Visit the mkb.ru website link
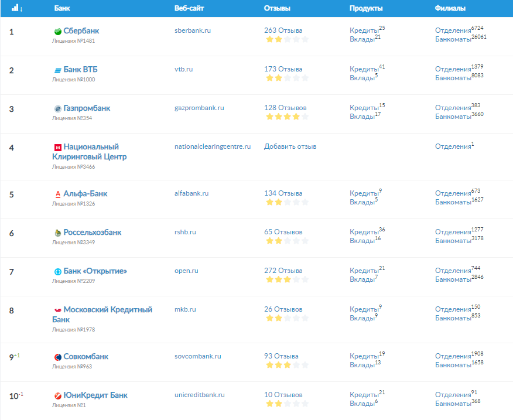 (x=185, y=309)
